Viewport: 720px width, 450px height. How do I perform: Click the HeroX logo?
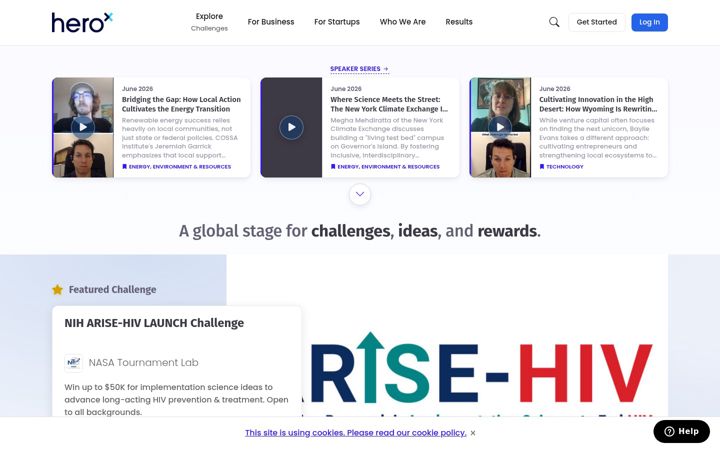pos(82,22)
